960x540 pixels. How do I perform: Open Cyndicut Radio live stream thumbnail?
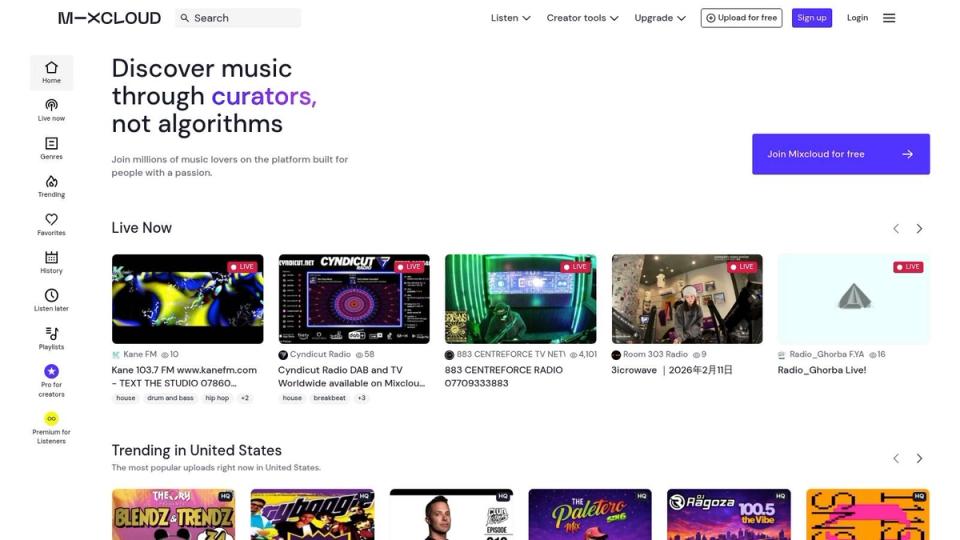pyautogui.click(x=354, y=299)
